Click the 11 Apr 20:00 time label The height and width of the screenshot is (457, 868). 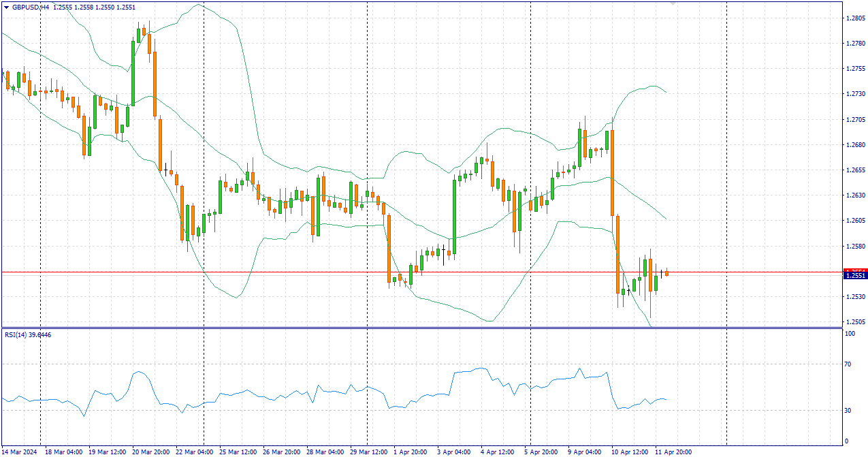pyautogui.click(x=673, y=452)
